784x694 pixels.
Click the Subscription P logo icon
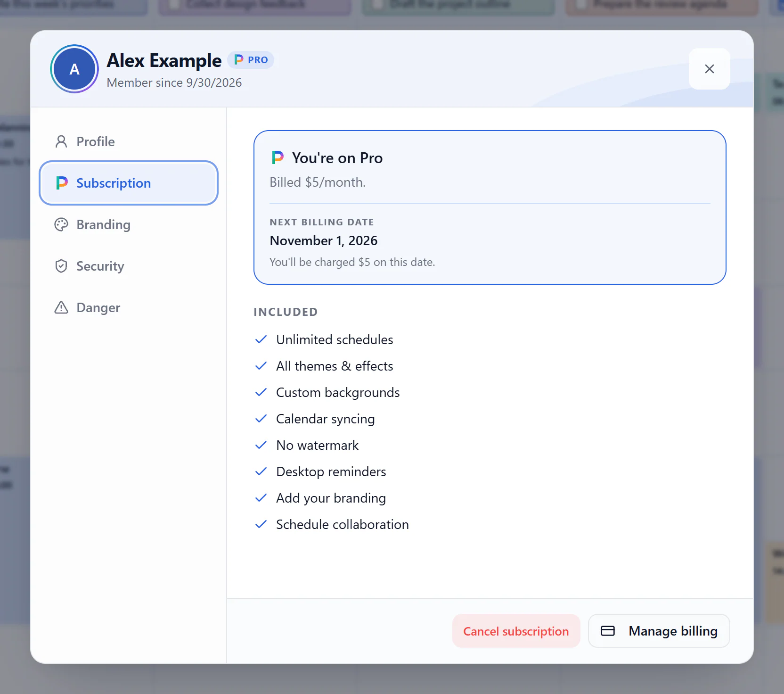click(x=62, y=183)
